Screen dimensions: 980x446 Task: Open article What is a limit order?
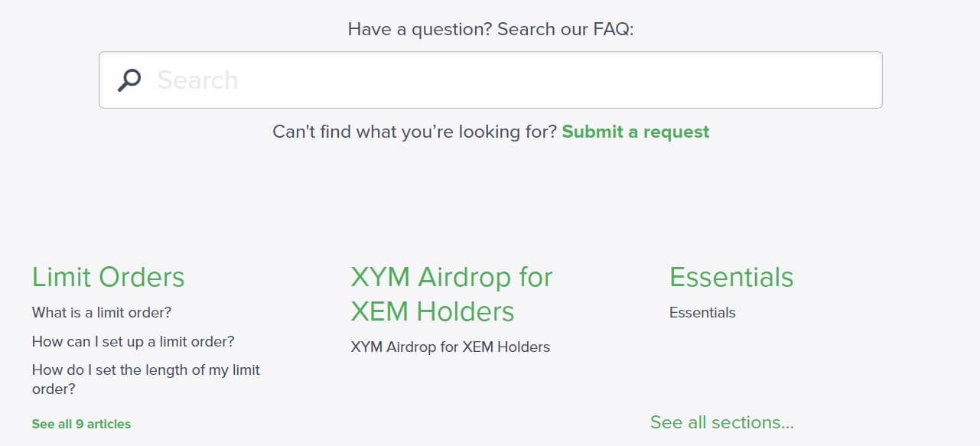click(102, 312)
